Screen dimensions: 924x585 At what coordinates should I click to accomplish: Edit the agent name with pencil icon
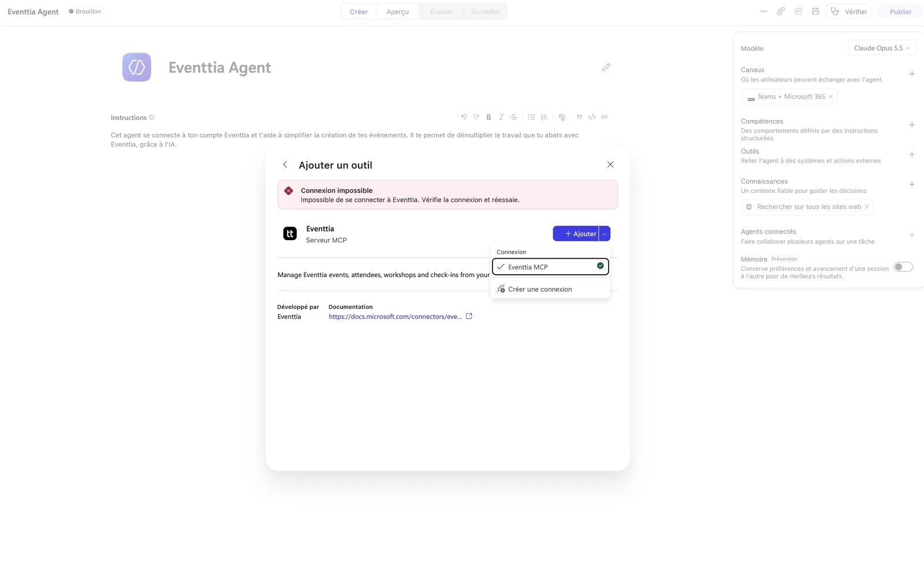pyautogui.click(x=606, y=68)
